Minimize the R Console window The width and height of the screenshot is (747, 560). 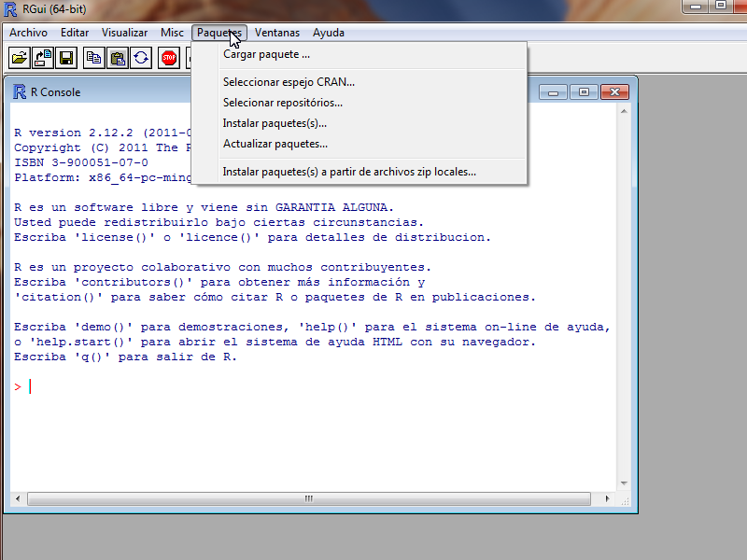tap(553, 92)
